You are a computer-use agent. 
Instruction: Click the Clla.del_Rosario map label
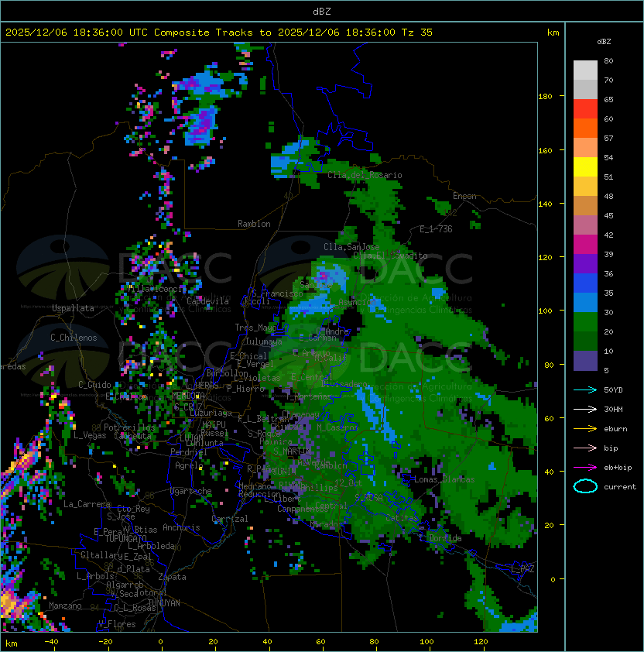(x=365, y=175)
